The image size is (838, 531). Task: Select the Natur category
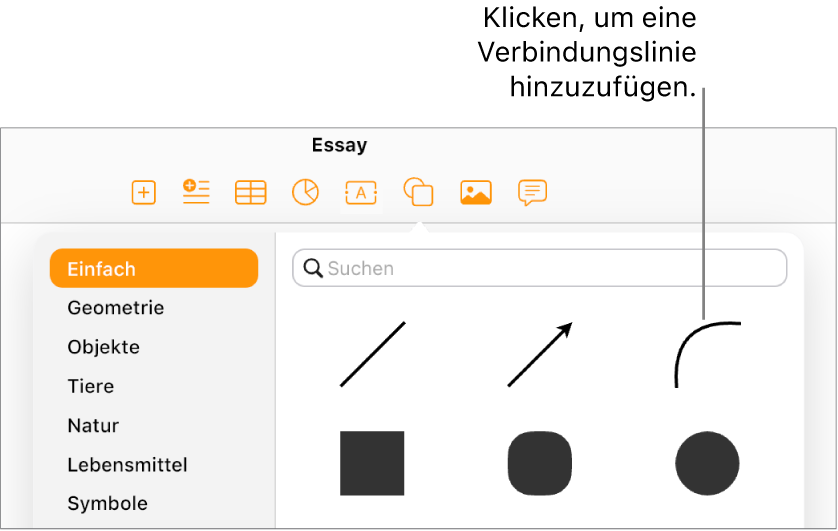(x=94, y=426)
